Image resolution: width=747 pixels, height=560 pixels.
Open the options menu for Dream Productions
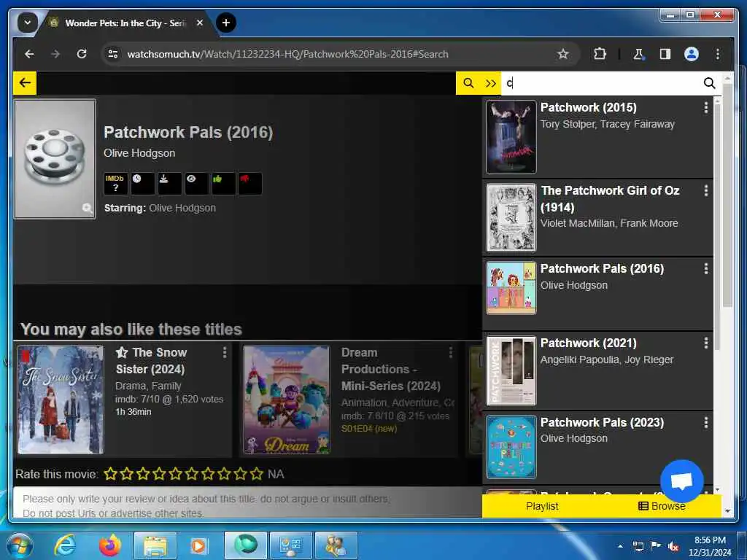click(x=450, y=352)
